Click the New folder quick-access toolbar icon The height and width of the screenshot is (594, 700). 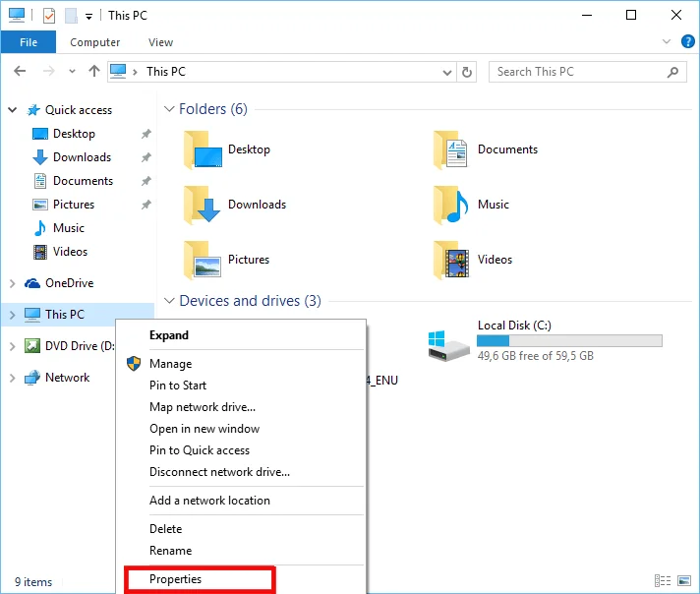point(71,16)
